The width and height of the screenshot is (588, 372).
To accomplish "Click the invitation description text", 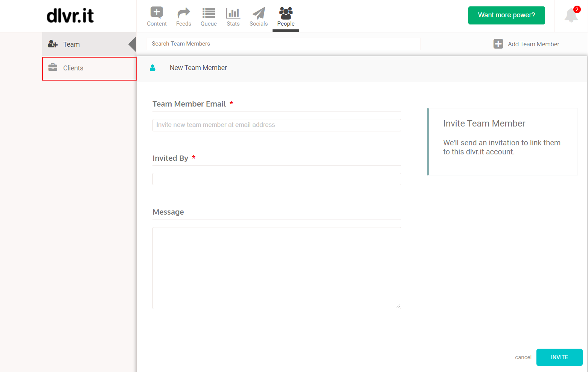I will (x=502, y=147).
